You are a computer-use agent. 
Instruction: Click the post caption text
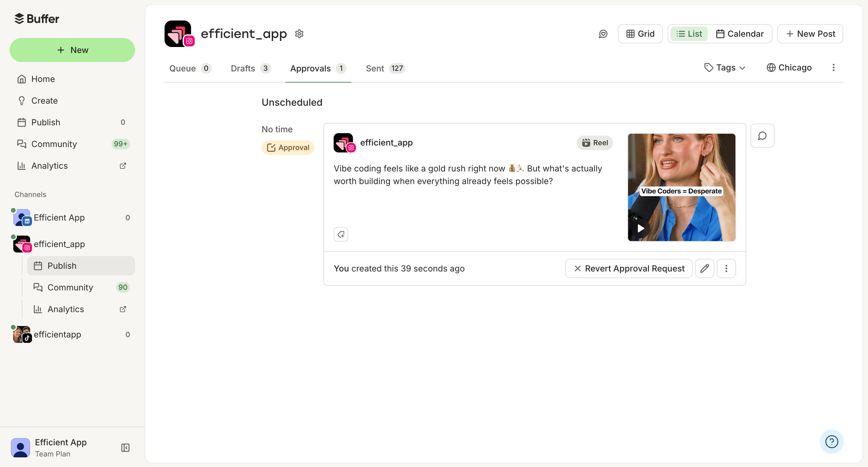468,175
